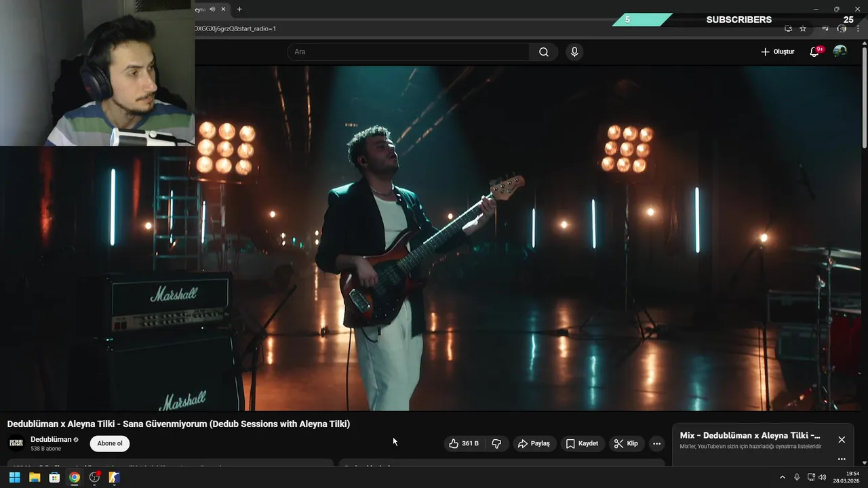
Task: Click the YouTube search magnifier button
Action: (x=544, y=52)
